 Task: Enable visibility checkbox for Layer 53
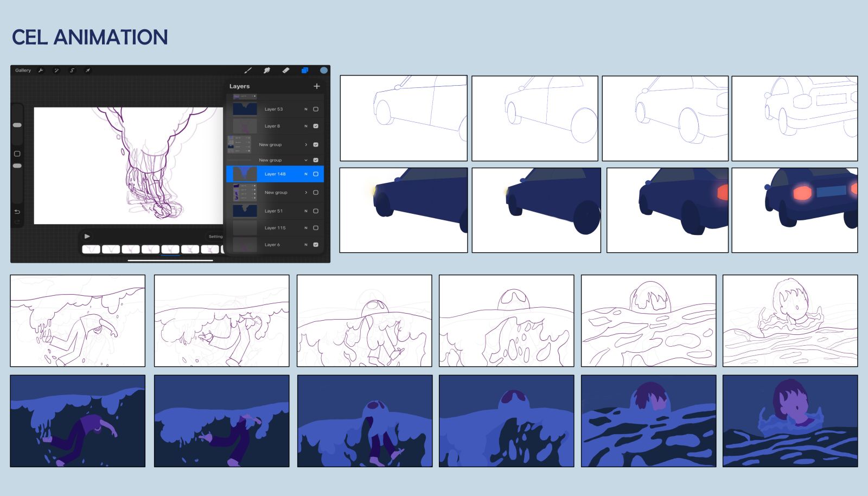tap(316, 109)
